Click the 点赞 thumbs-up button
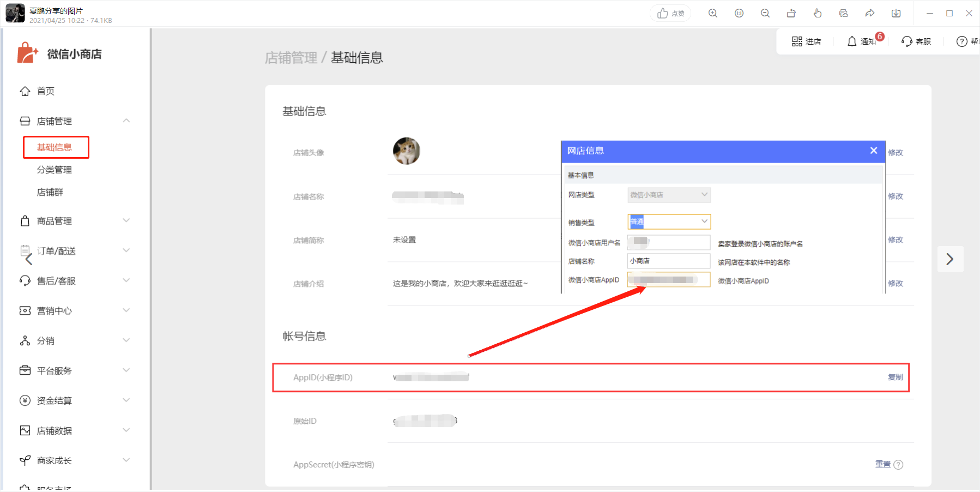The width and height of the screenshot is (980, 492). [670, 13]
